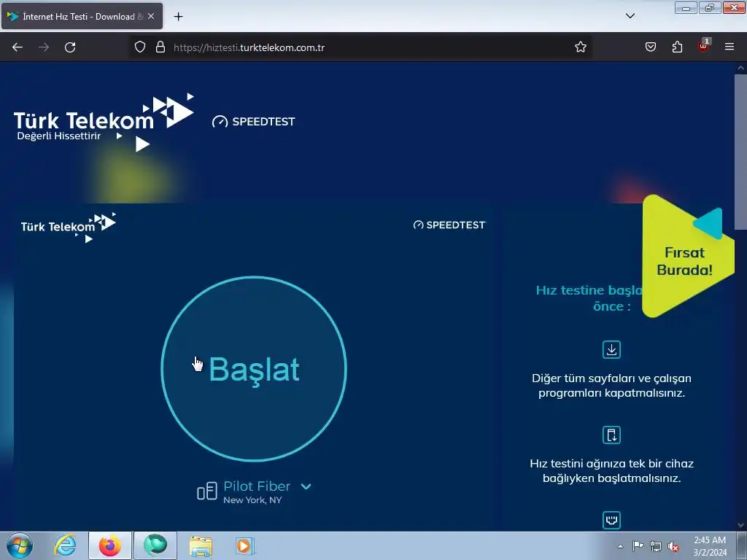This screenshot has width=747, height=560.
Task: Open the shield tracking protection icon
Action: tap(139, 47)
